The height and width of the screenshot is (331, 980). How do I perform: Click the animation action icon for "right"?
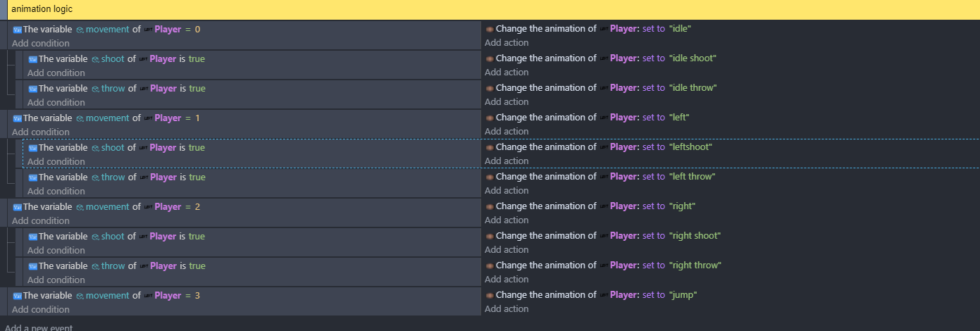490,206
